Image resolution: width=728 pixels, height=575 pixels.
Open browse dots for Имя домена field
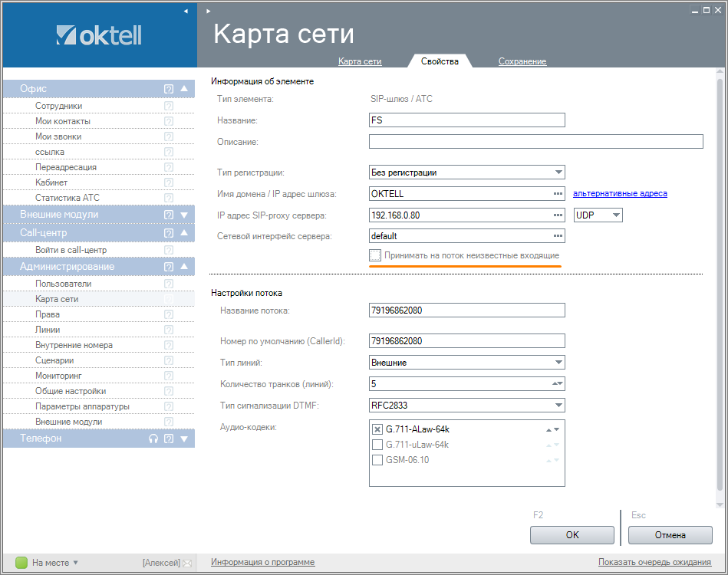[558, 194]
